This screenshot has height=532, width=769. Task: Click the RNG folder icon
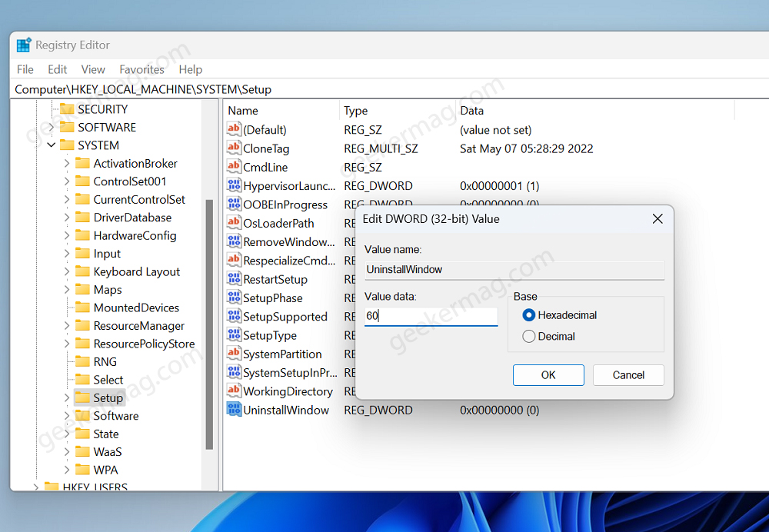click(82, 362)
